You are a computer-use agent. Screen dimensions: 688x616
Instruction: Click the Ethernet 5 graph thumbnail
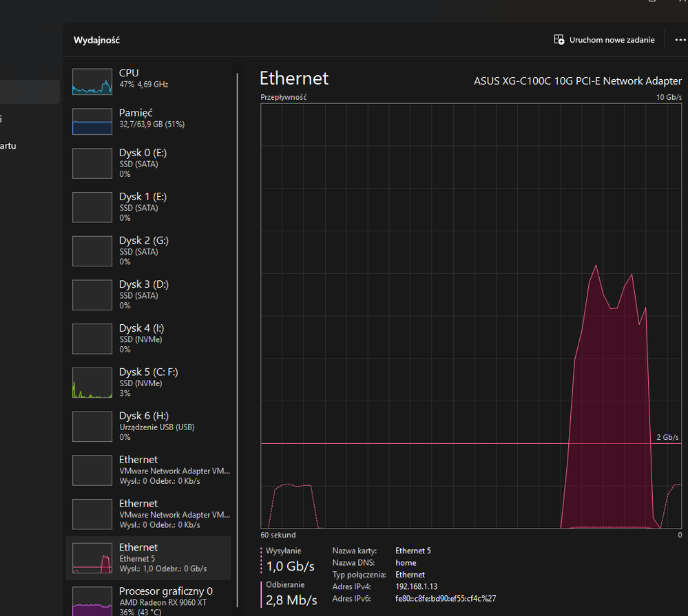point(92,558)
